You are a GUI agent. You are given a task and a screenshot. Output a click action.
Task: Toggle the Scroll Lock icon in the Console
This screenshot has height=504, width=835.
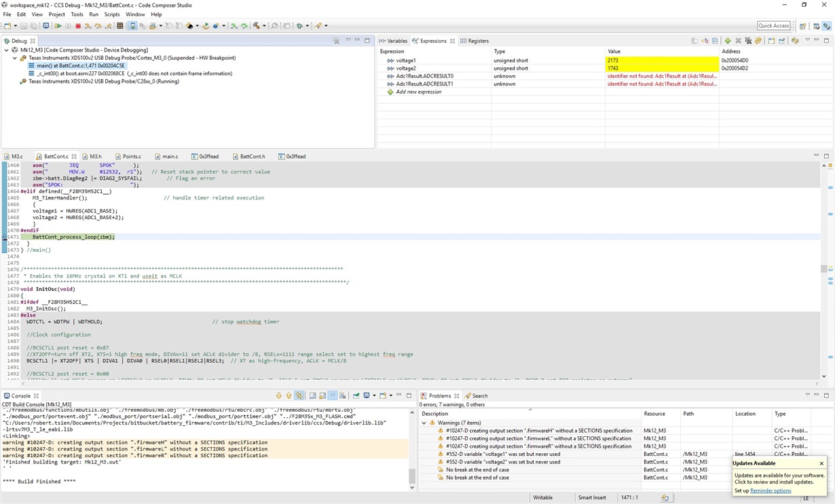pyautogui.click(x=322, y=395)
